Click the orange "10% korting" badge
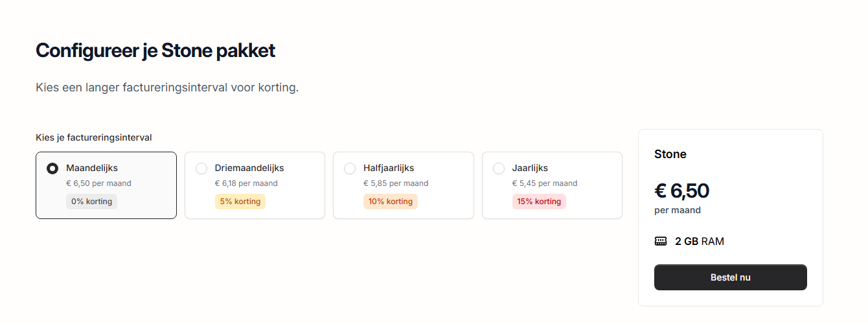 [x=391, y=202]
